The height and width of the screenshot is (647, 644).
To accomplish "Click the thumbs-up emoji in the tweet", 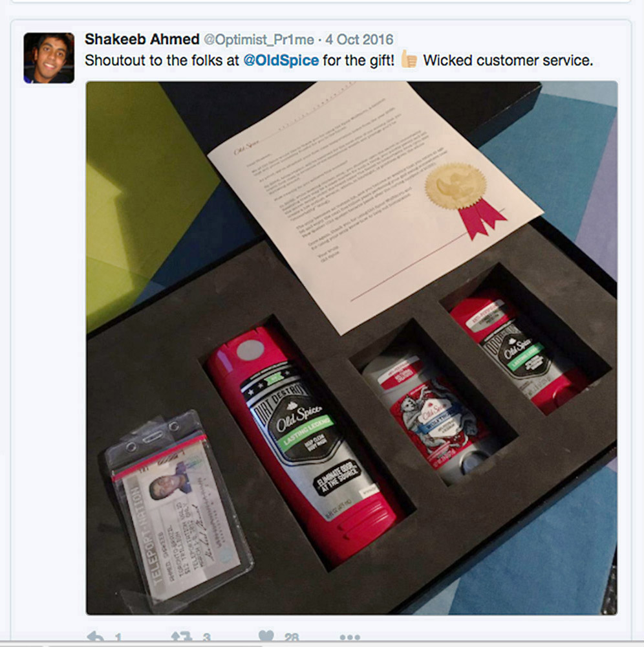I will 409,60.
